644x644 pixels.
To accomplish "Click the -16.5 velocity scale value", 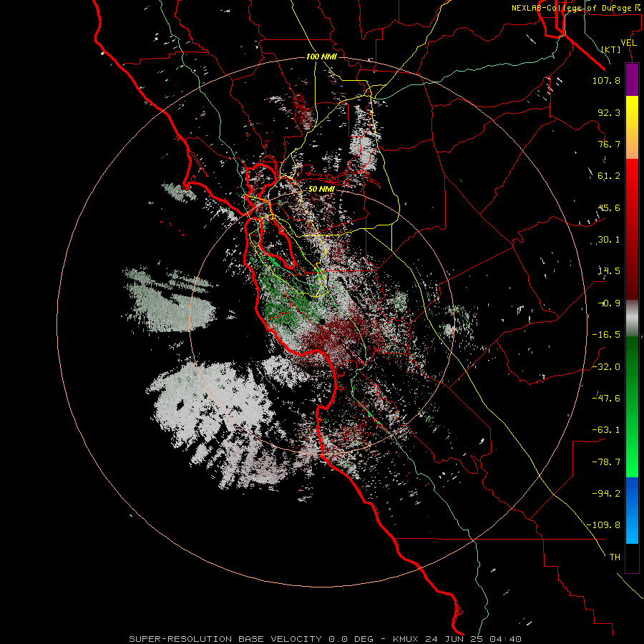I will (606, 335).
